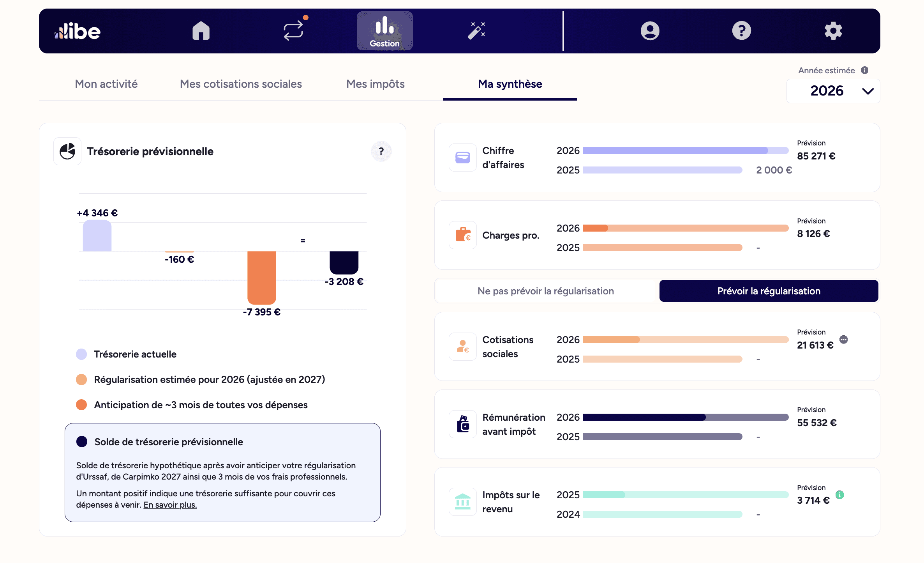Click the Chiffre d'affaires 2026 progress bar

pyautogui.click(x=685, y=150)
